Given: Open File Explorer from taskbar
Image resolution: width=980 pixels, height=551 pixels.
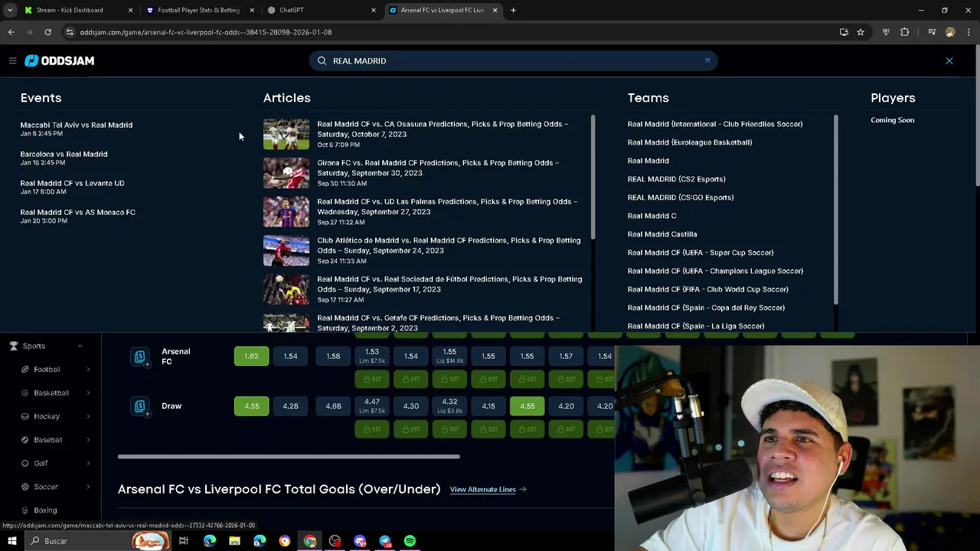Looking at the screenshot, I should 234,541.
